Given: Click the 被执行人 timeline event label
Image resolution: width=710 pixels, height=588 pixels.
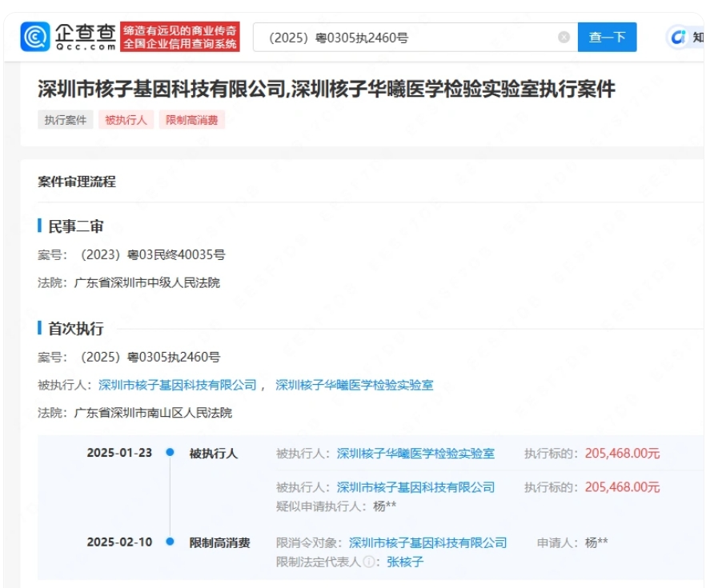Looking at the screenshot, I should pyautogui.click(x=213, y=454).
